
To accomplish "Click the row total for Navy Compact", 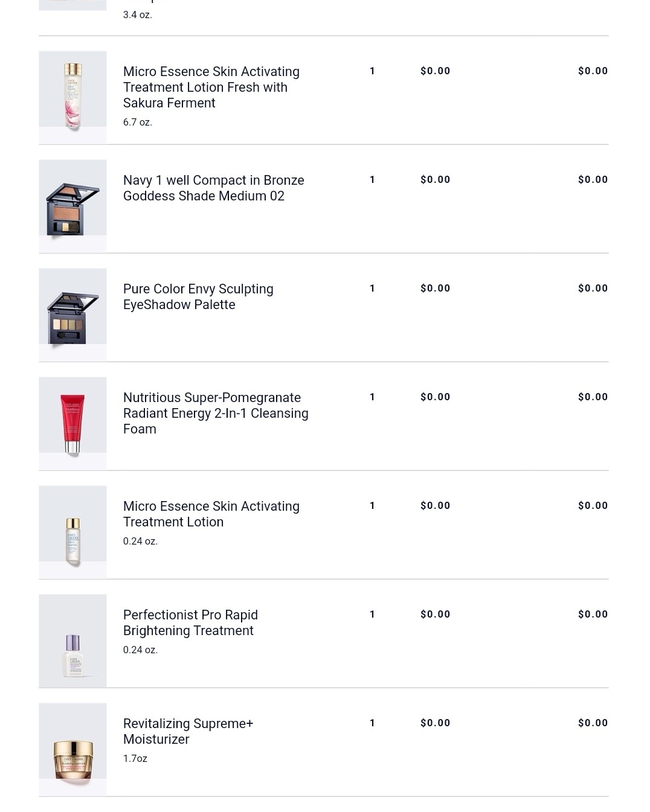I will (593, 179).
